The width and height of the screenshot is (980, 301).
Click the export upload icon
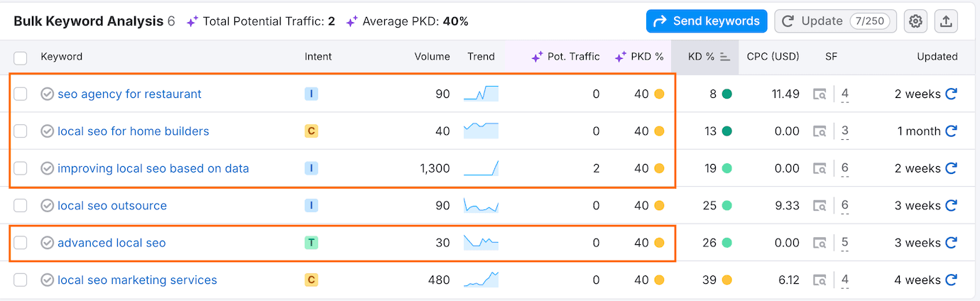click(945, 21)
